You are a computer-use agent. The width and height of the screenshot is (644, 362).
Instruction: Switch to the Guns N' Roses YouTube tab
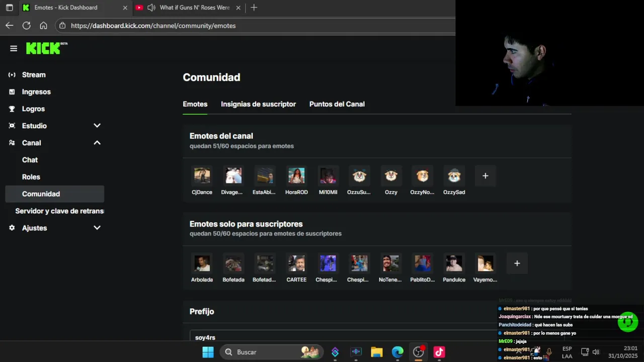click(188, 8)
